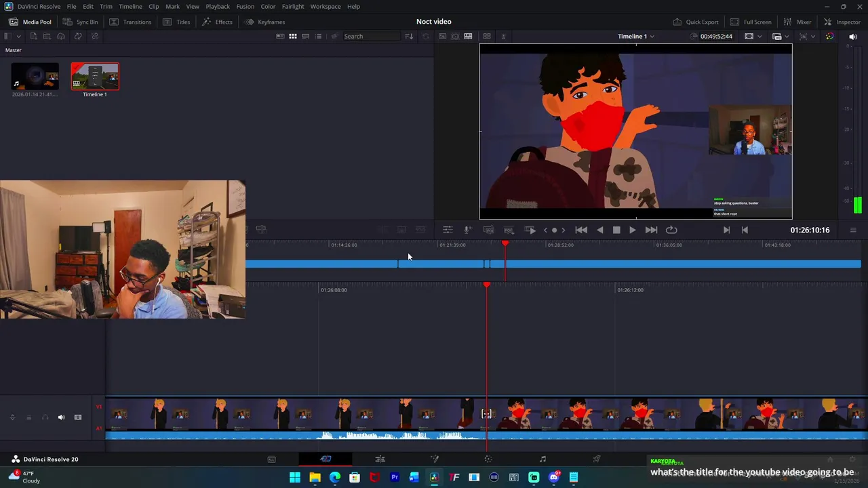Open the Transitions panel

(130, 22)
